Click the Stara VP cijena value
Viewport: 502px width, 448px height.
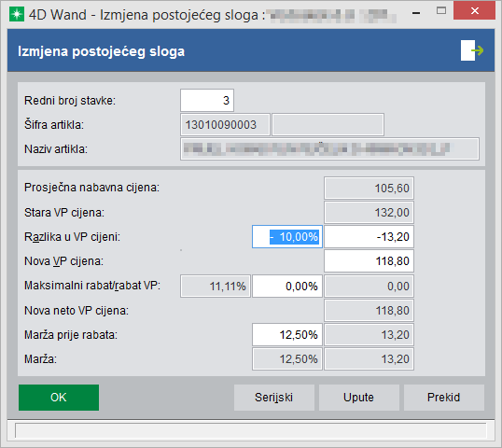click(369, 213)
